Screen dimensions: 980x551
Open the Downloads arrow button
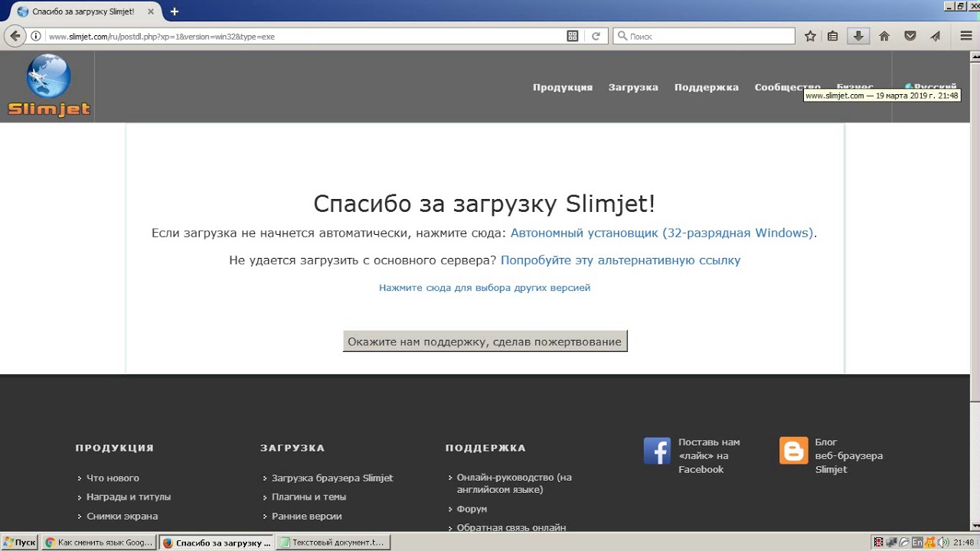coord(858,36)
